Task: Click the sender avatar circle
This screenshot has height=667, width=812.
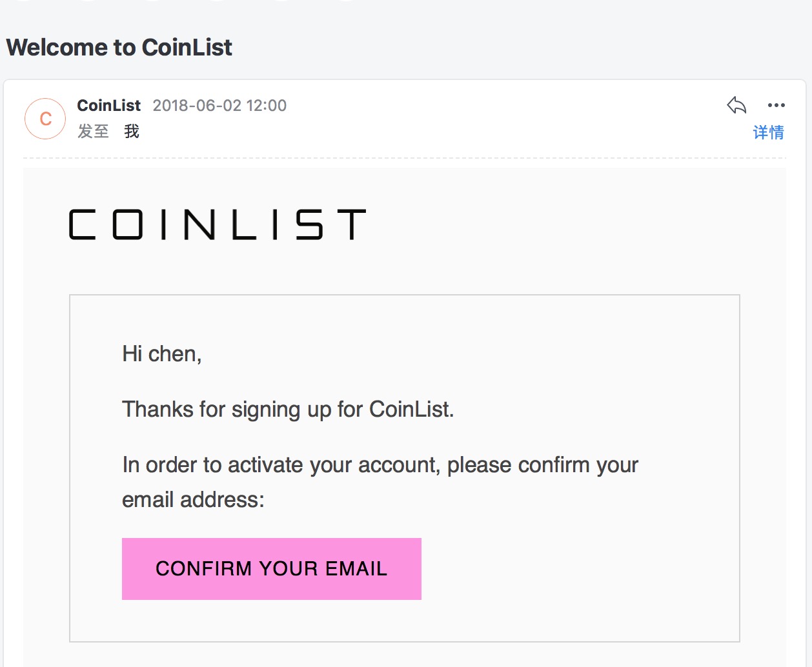Action: point(45,119)
